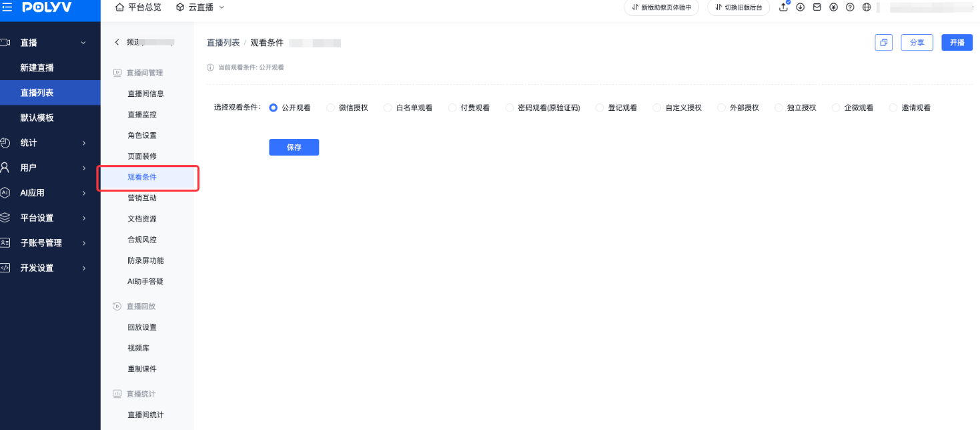The image size is (980, 430).
Task: Choose the 自定义授权 radio option
Action: click(x=657, y=107)
